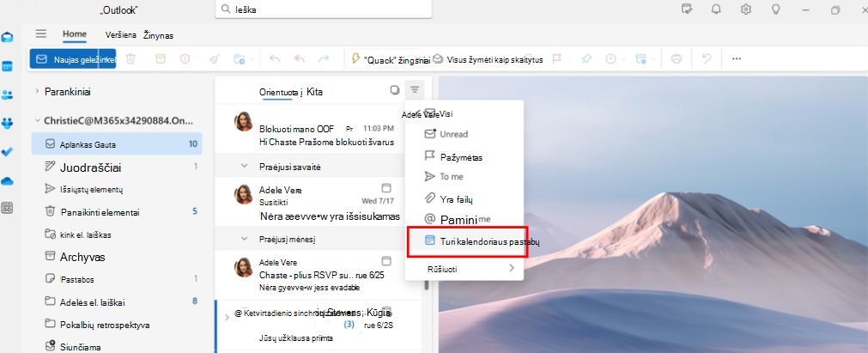Image resolution: width=868 pixels, height=353 pixels.
Task: Open the Mail module in the left sidebar
Action: (8, 38)
